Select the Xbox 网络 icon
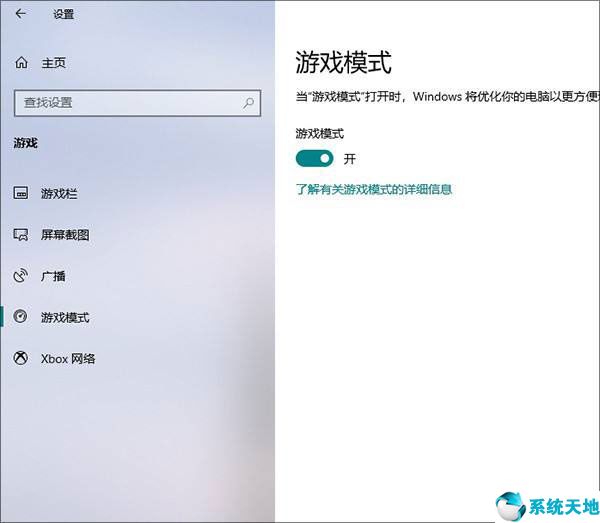The image size is (600, 523). pyautogui.click(x=21, y=358)
